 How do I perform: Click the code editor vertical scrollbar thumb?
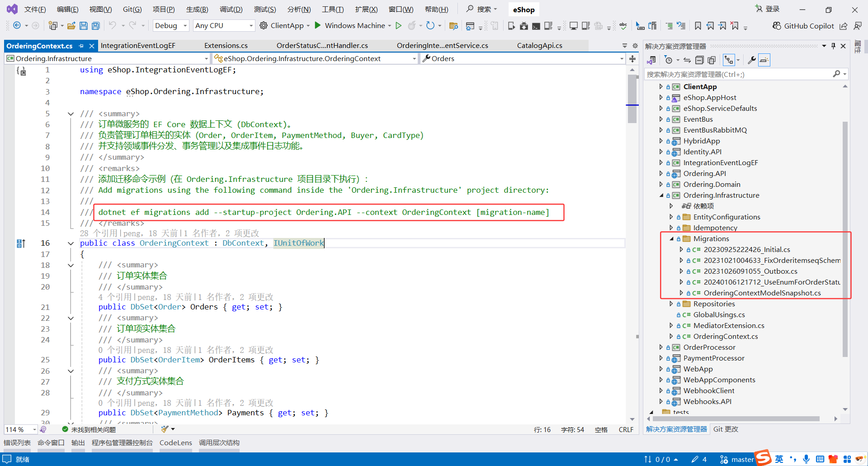632,99
